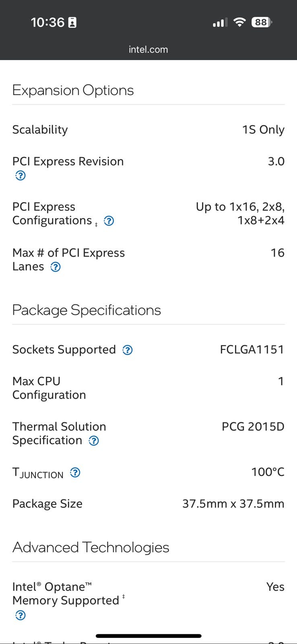Tap help icon next to Max PCI Express Lanes

pyautogui.click(x=56, y=267)
